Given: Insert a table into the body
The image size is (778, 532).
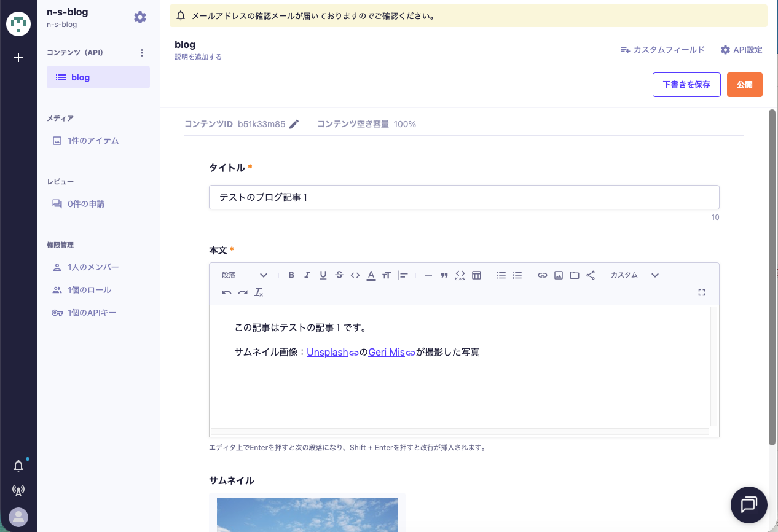Looking at the screenshot, I should (x=476, y=275).
